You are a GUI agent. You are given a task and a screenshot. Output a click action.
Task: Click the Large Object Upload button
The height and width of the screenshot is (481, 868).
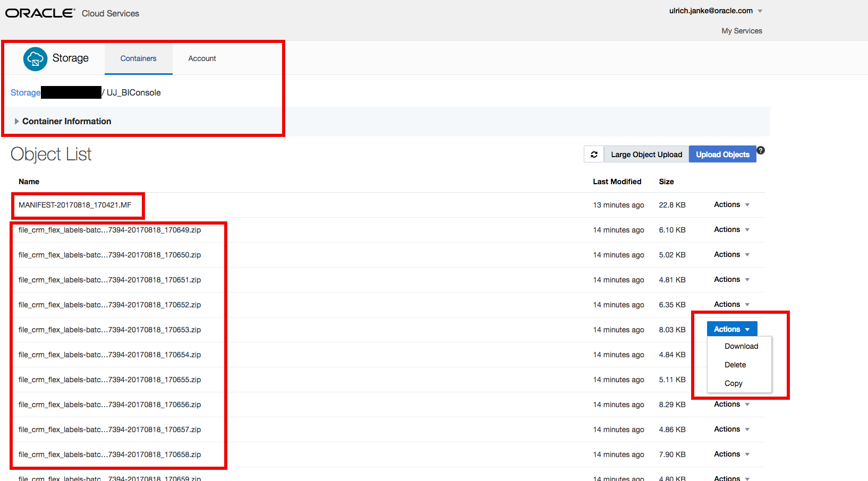click(x=646, y=154)
